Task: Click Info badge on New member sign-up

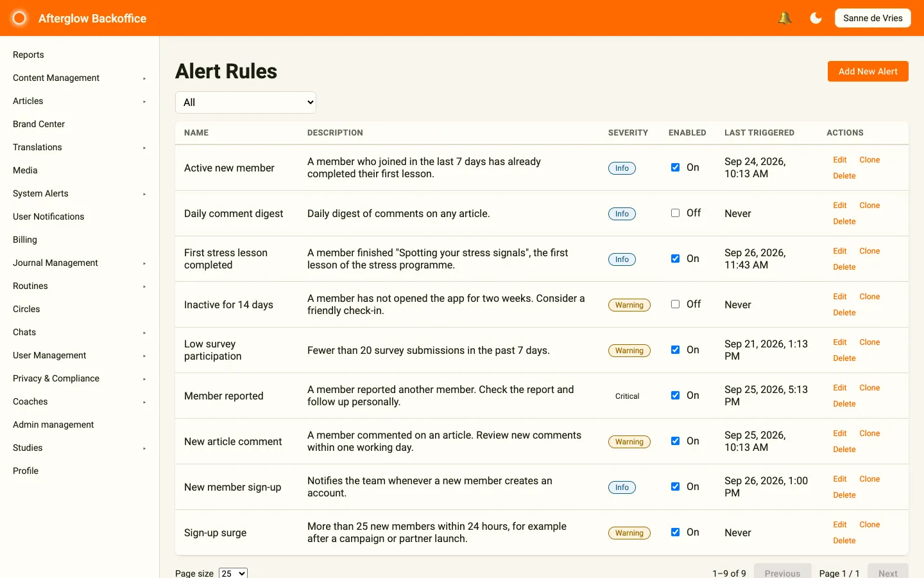Action: tap(622, 487)
